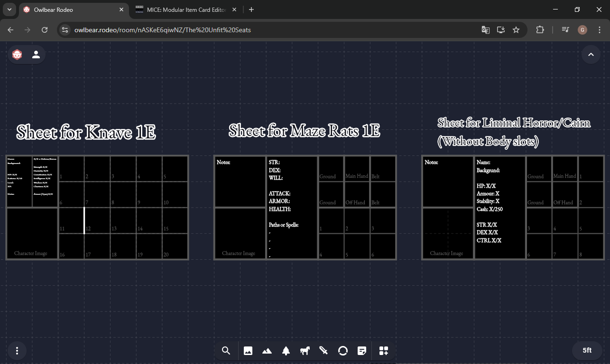Open the Images tab in the bottom dock
The width and height of the screenshot is (610, 364).
pyautogui.click(x=248, y=351)
